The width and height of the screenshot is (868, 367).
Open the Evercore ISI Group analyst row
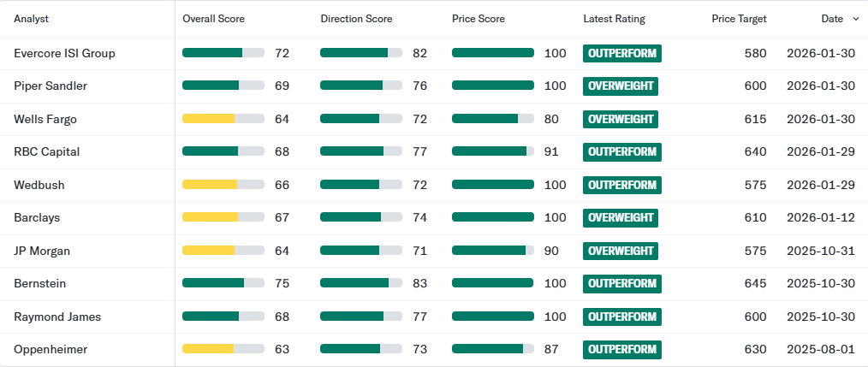point(64,53)
